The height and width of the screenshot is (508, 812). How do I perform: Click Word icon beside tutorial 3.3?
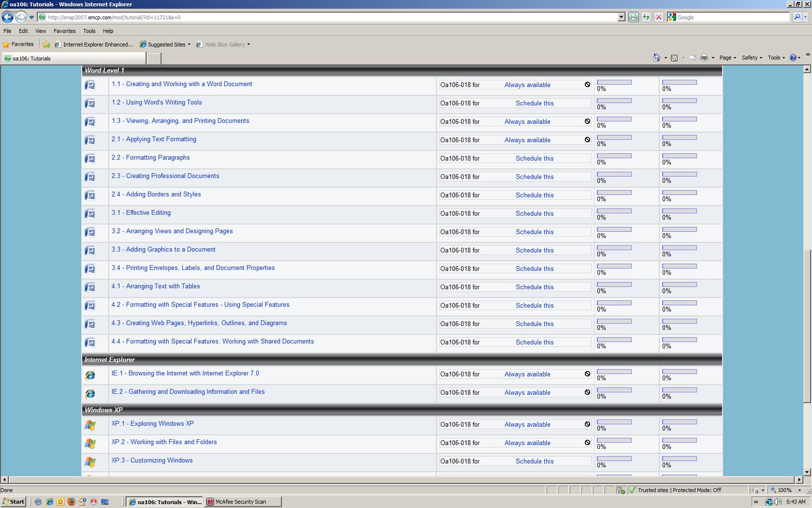[x=90, y=251]
